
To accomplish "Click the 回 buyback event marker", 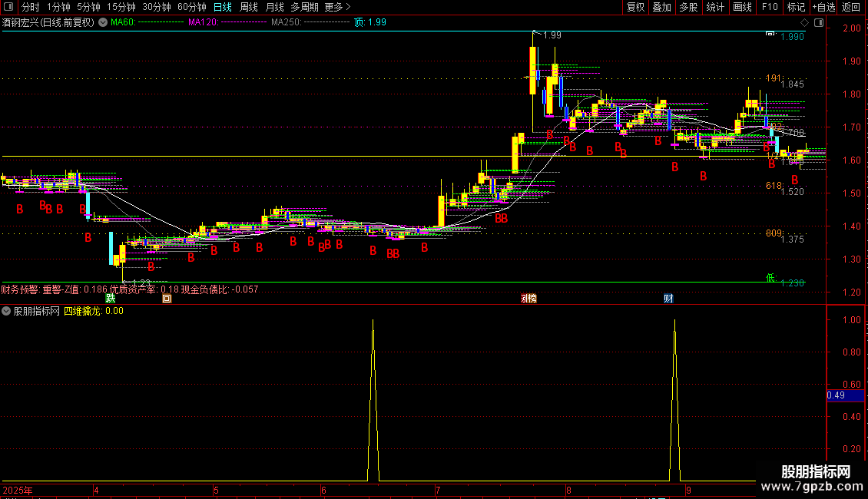I will point(167,299).
